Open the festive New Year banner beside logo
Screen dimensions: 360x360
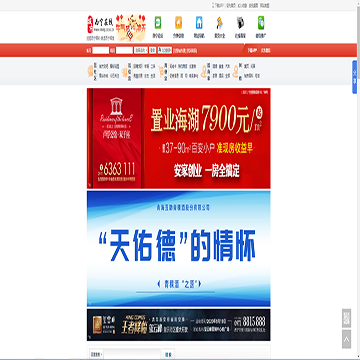pos(131,28)
